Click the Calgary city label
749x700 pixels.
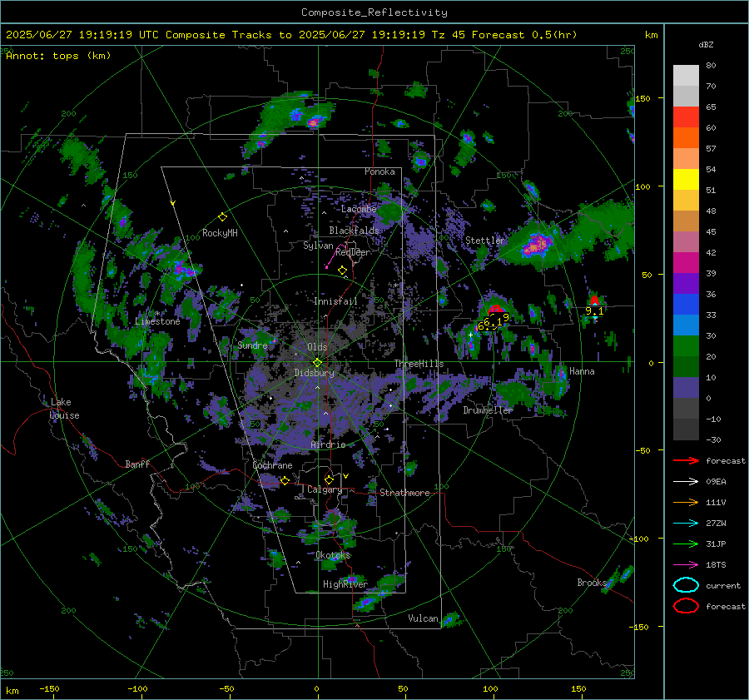tap(325, 489)
